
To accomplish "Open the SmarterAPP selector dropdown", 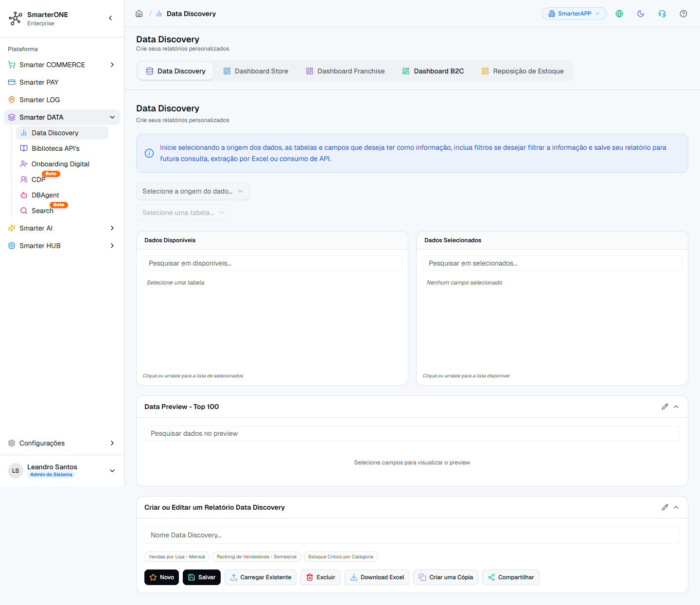I will click(574, 14).
